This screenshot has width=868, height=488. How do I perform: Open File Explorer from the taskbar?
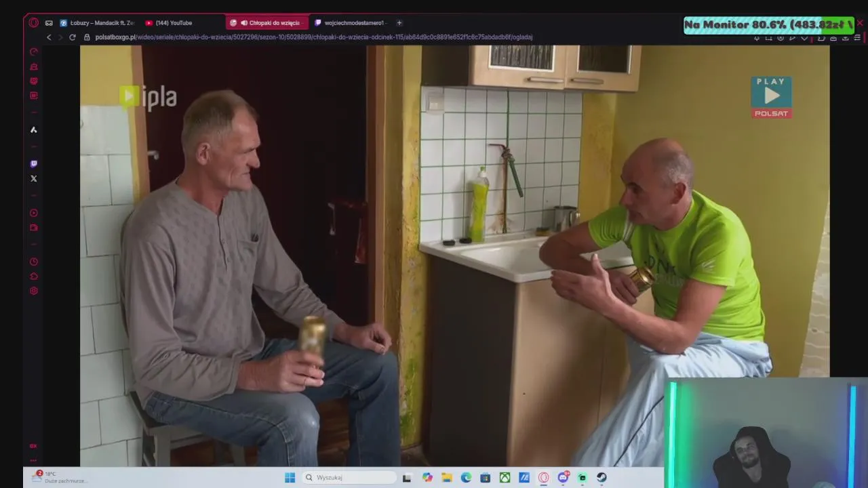pos(447,478)
